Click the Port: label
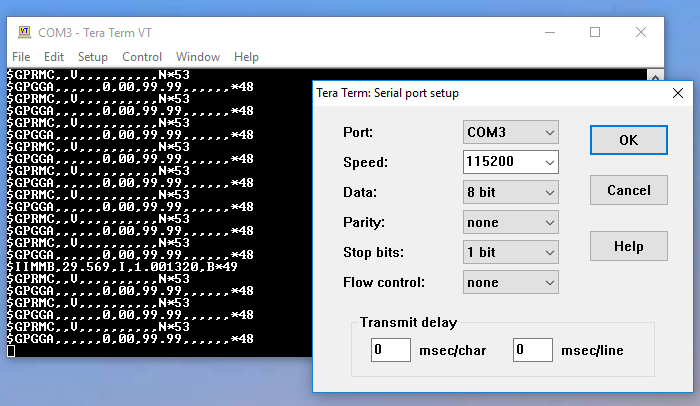Image resolution: width=700 pixels, height=406 pixels. (358, 132)
